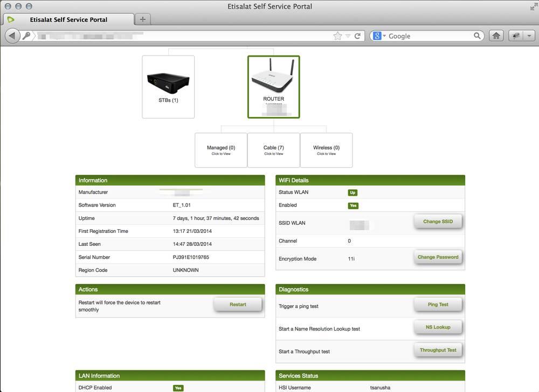Click the Diagnostics panel header
This screenshot has height=392, width=539.
pyautogui.click(x=370, y=289)
